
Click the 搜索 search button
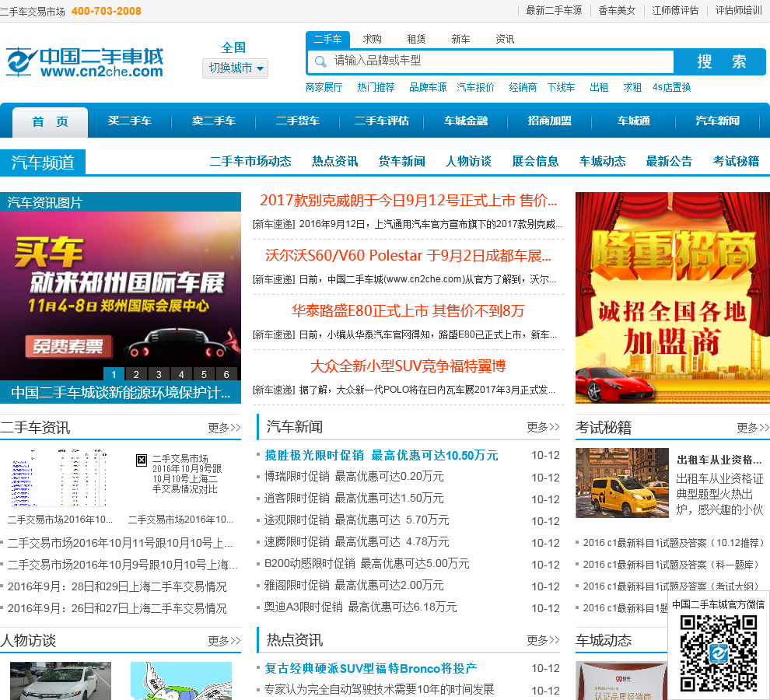(x=719, y=61)
